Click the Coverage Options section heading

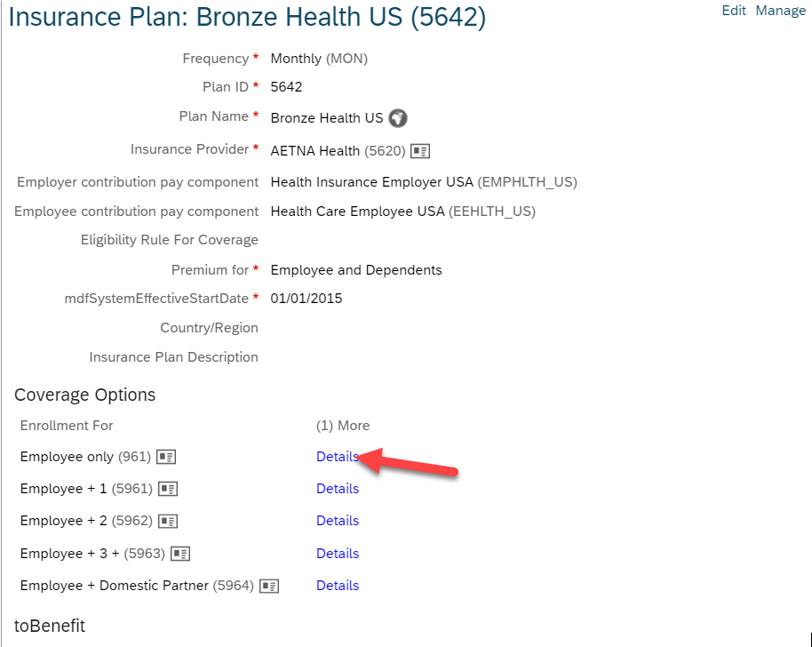click(85, 395)
